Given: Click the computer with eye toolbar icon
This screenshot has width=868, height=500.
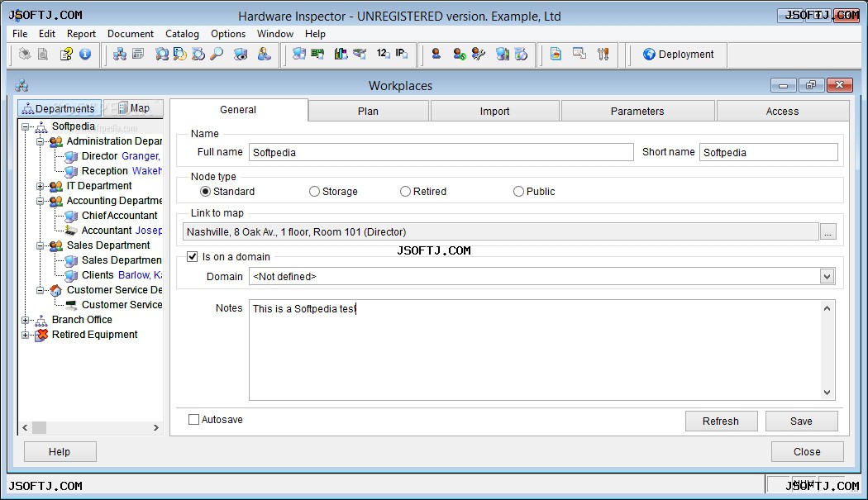Looking at the screenshot, I should (x=241, y=54).
